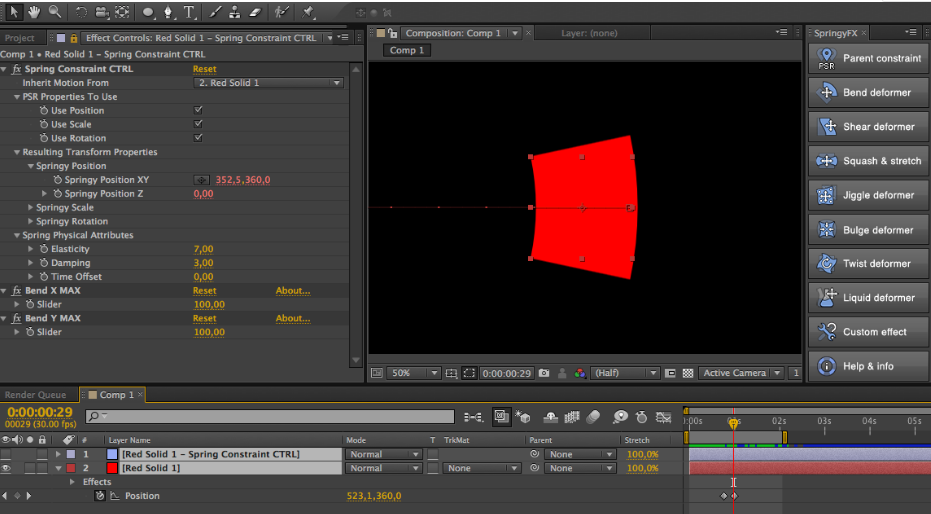Select the Ellipse shape tool
The image size is (931, 514).
(x=148, y=12)
